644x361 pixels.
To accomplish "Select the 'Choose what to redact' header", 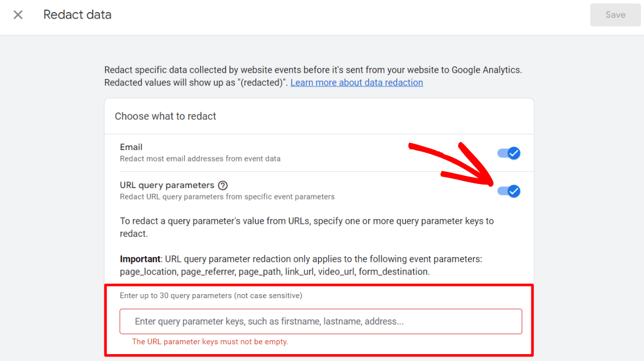I will click(x=166, y=116).
